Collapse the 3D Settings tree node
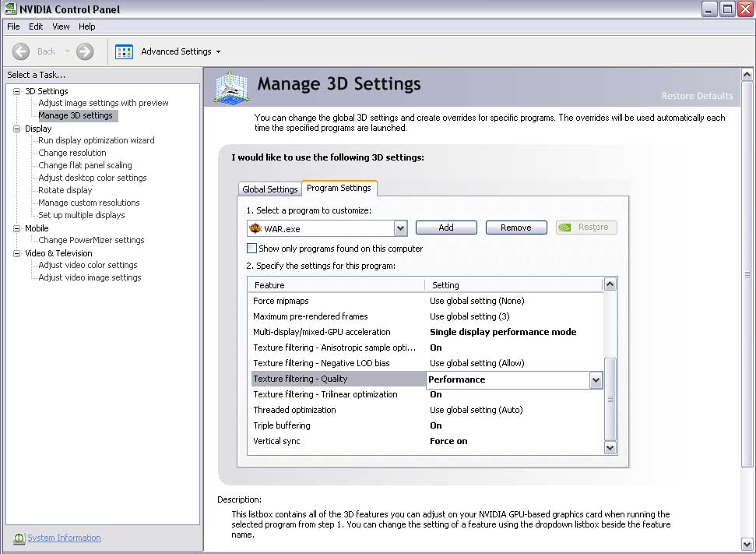 tap(17, 91)
